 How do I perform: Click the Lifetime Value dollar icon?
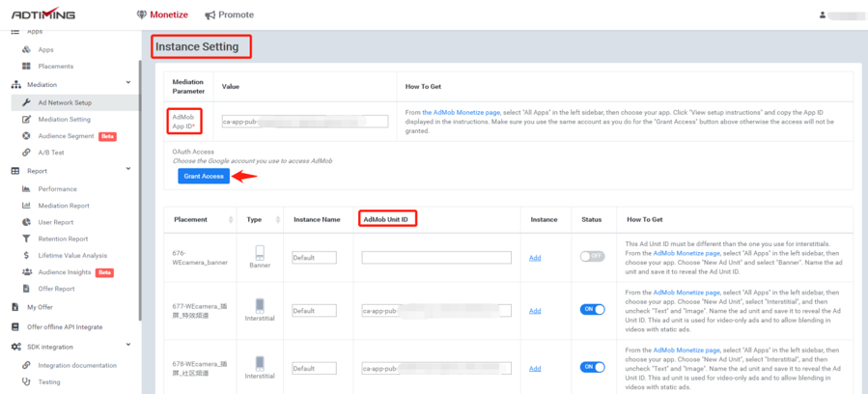click(26, 256)
